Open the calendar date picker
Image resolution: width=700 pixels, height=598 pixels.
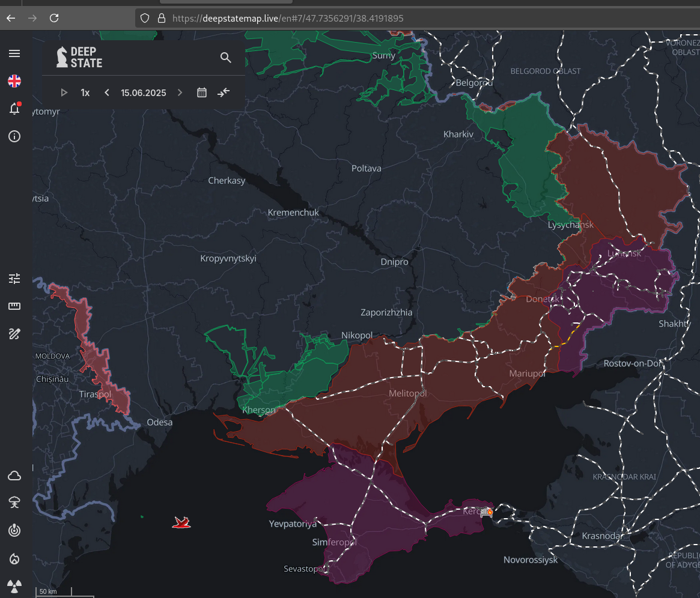[202, 92]
